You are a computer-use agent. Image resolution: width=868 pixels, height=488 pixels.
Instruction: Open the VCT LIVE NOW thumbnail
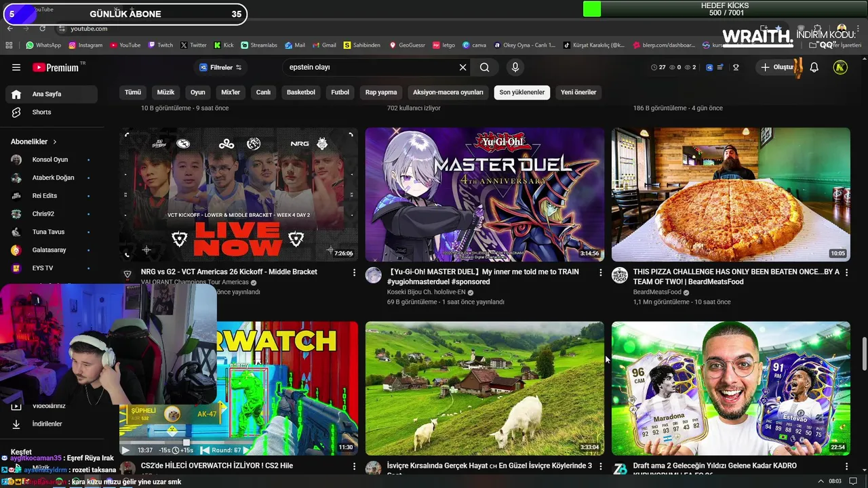(239, 195)
